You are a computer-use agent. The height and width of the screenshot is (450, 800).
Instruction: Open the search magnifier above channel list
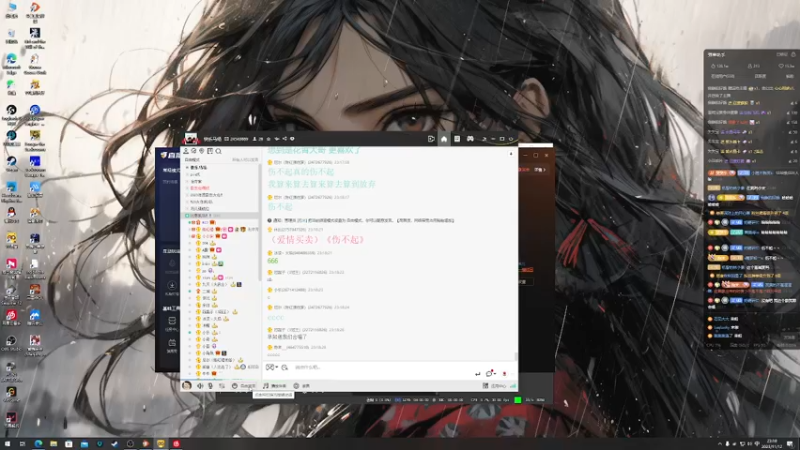[x=218, y=152]
